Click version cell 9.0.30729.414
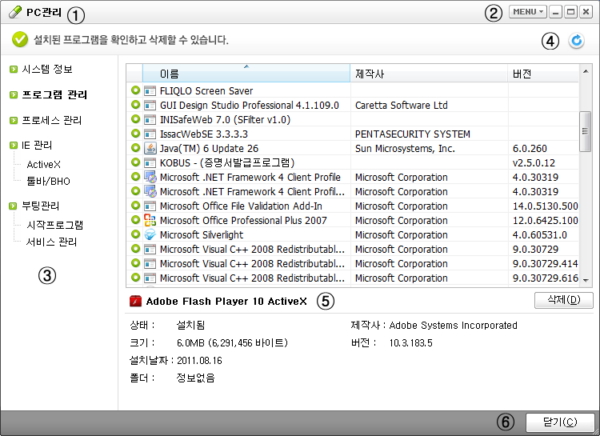 pos(545,264)
